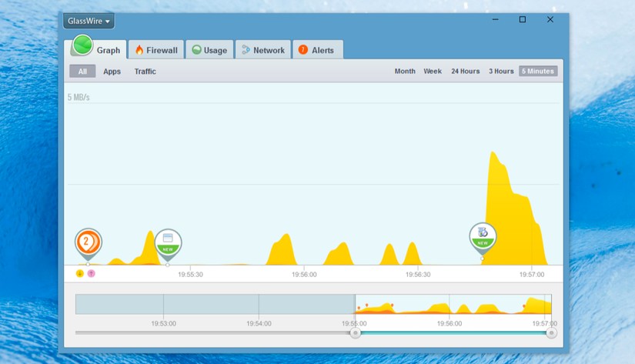Open the GlassWire dropdown menu
Screen dimensions: 635x364
pos(89,21)
